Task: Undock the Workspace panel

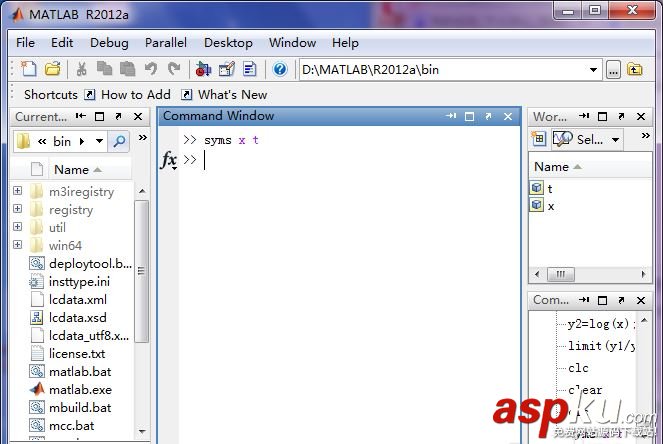Action: tap(621, 116)
